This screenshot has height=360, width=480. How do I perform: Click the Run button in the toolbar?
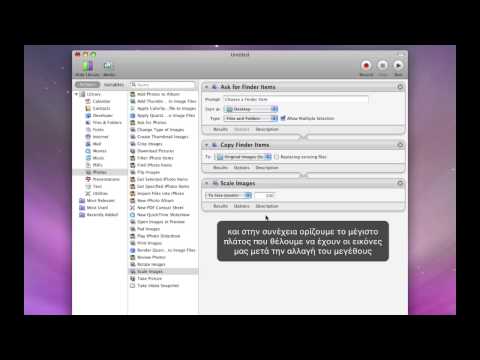click(x=398, y=66)
